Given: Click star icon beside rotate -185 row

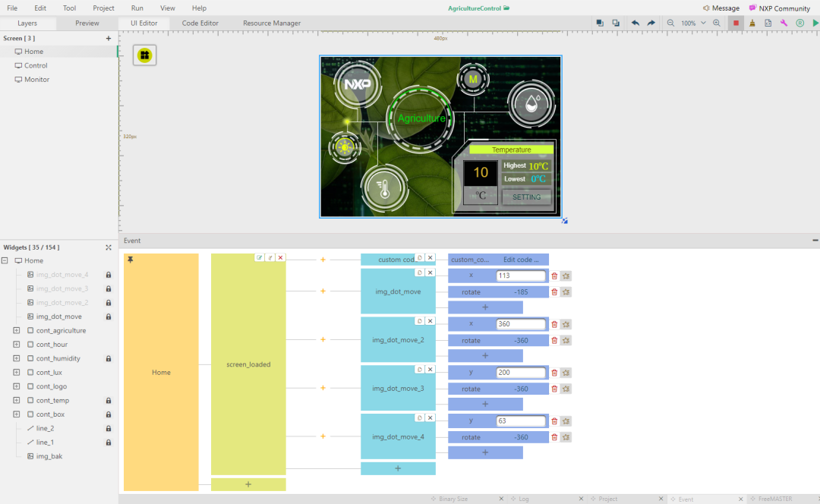Looking at the screenshot, I should [x=566, y=291].
